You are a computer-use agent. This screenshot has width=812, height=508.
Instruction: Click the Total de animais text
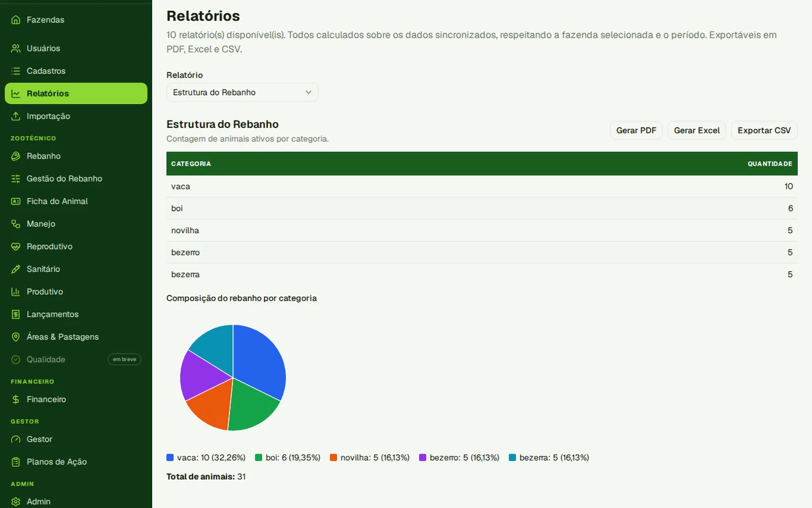[x=206, y=477]
